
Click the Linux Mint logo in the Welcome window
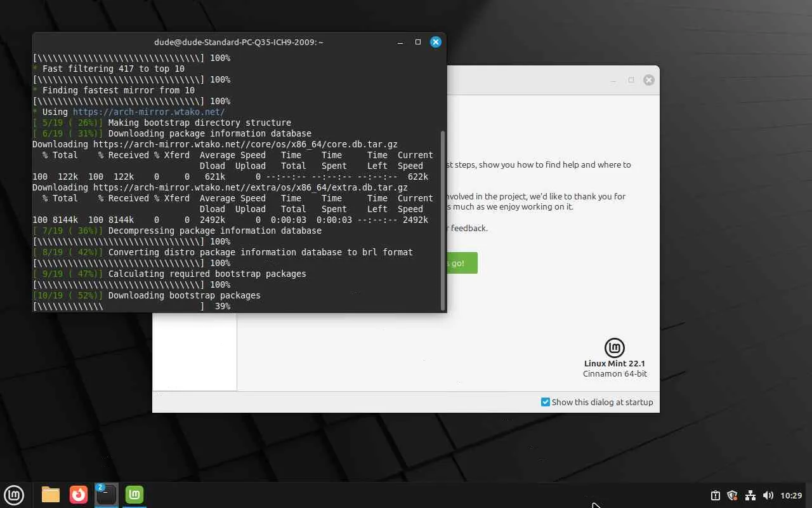click(615, 347)
